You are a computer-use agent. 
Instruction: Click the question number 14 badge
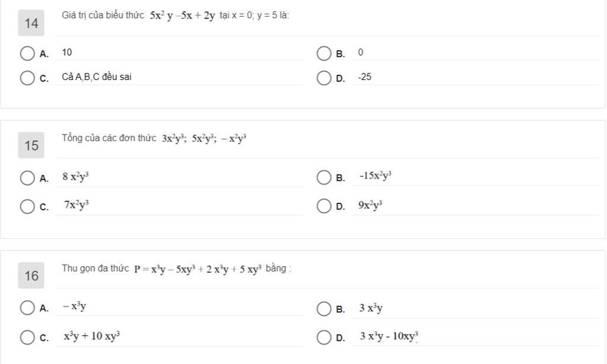pos(31,23)
